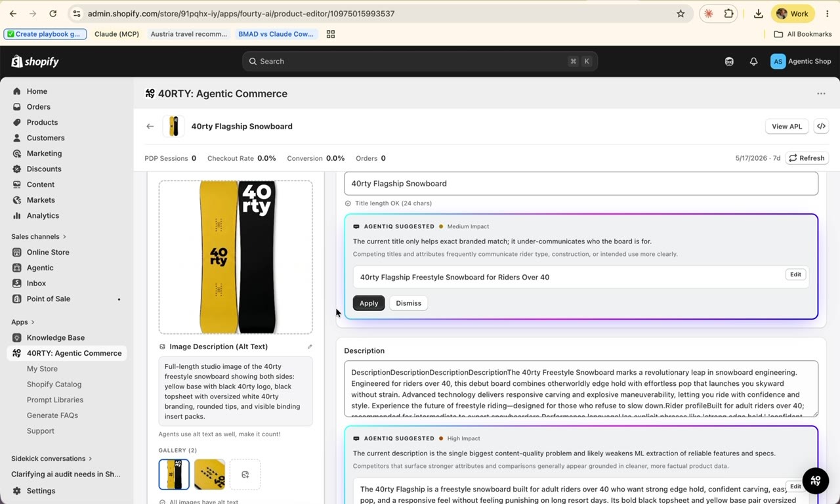Select the second gallery thumbnail

[210, 474]
